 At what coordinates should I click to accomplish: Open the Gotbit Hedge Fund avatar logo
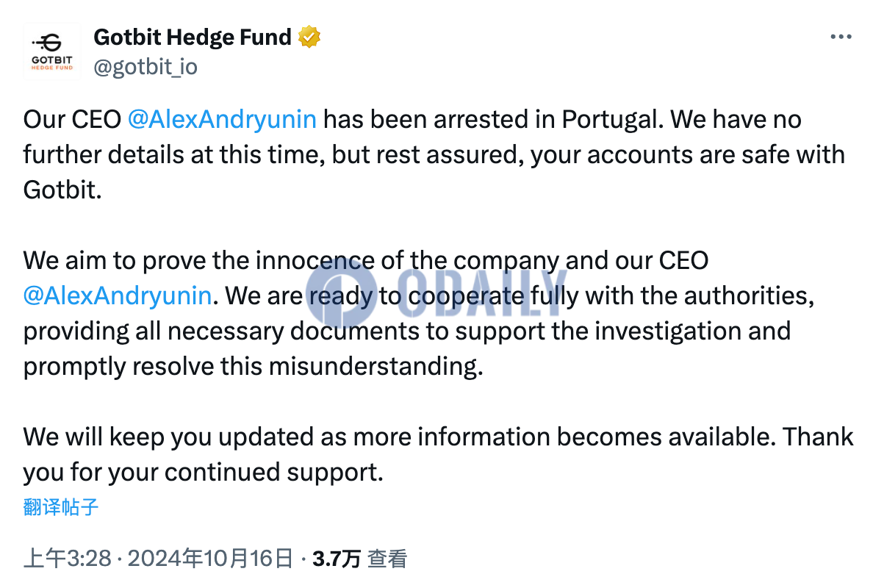(x=51, y=51)
